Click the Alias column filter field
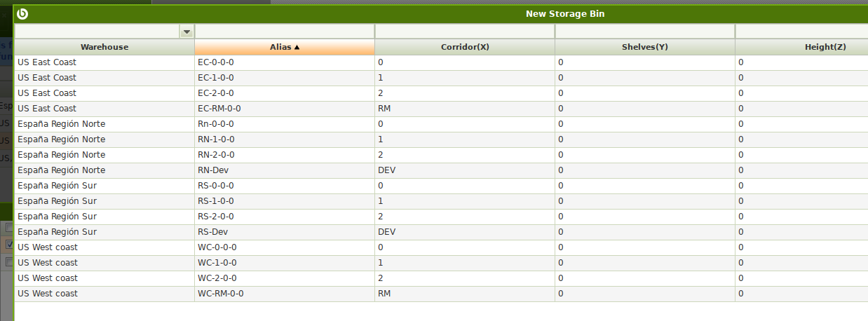868x321 pixels. tap(285, 32)
